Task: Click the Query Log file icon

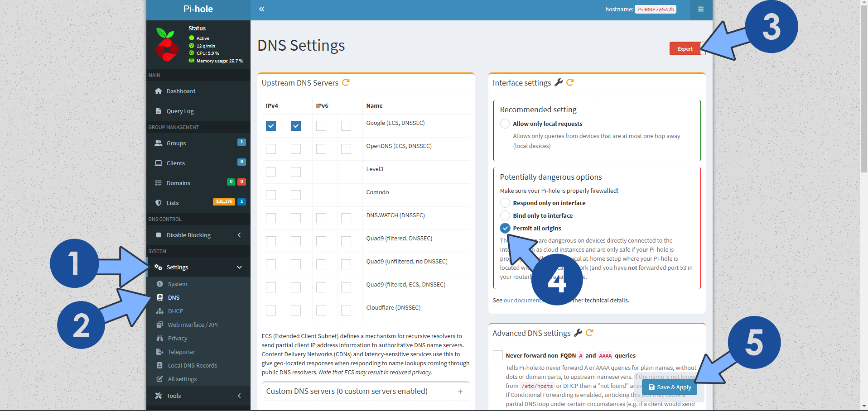Action: coord(159,111)
